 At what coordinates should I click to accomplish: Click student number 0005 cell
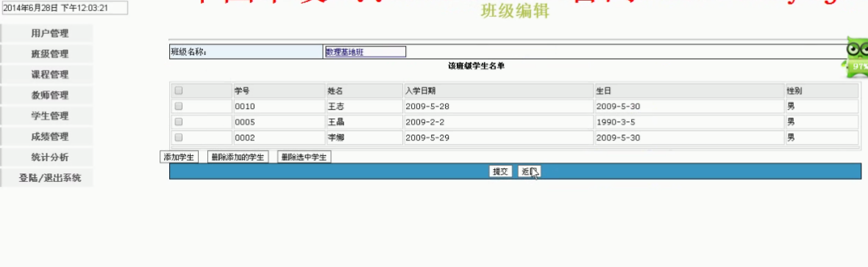pos(280,122)
